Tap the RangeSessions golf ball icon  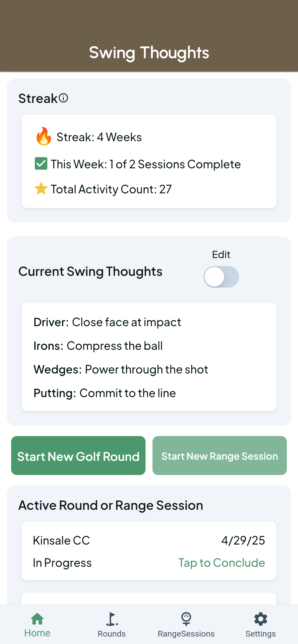tap(186, 619)
